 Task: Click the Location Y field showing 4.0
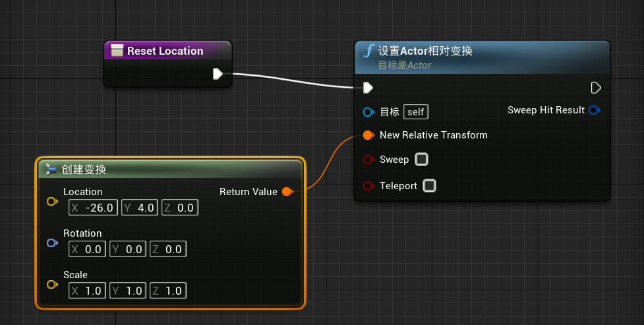(x=140, y=208)
